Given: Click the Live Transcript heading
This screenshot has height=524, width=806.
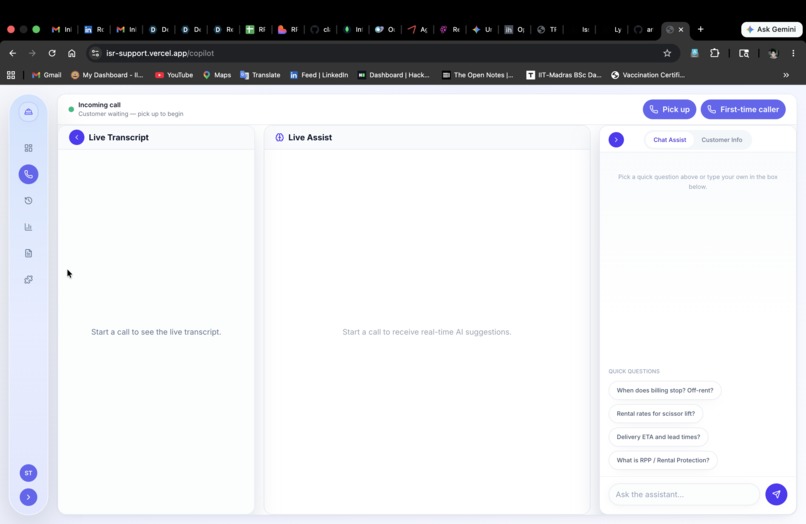Looking at the screenshot, I should click(118, 137).
